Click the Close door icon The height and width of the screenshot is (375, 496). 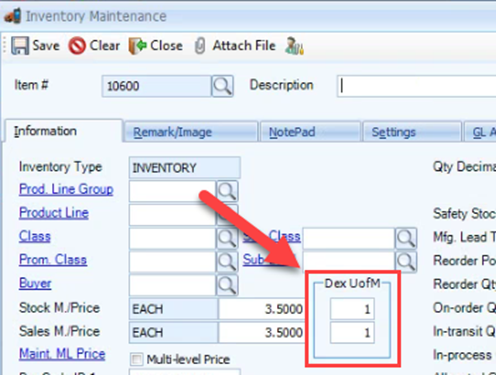tap(138, 46)
